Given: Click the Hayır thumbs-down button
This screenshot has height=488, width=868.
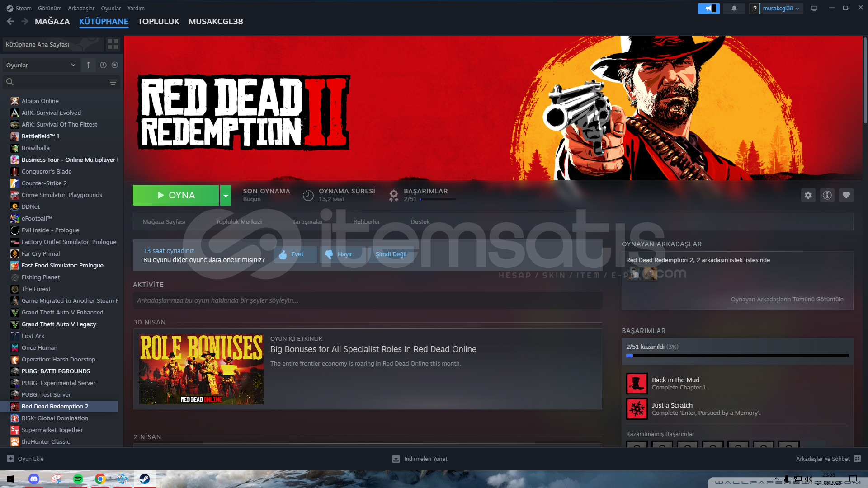Looking at the screenshot, I should (x=342, y=254).
